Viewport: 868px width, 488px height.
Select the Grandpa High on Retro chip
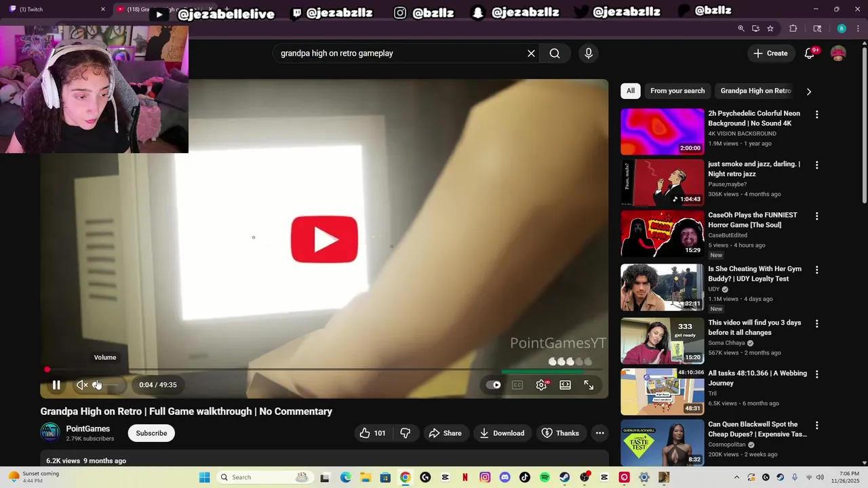point(755,91)
